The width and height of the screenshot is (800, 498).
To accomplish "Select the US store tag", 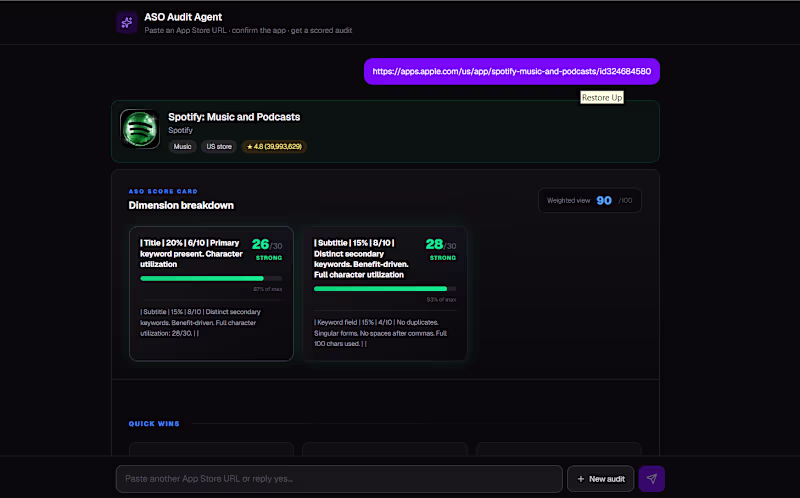I will 219,146.
